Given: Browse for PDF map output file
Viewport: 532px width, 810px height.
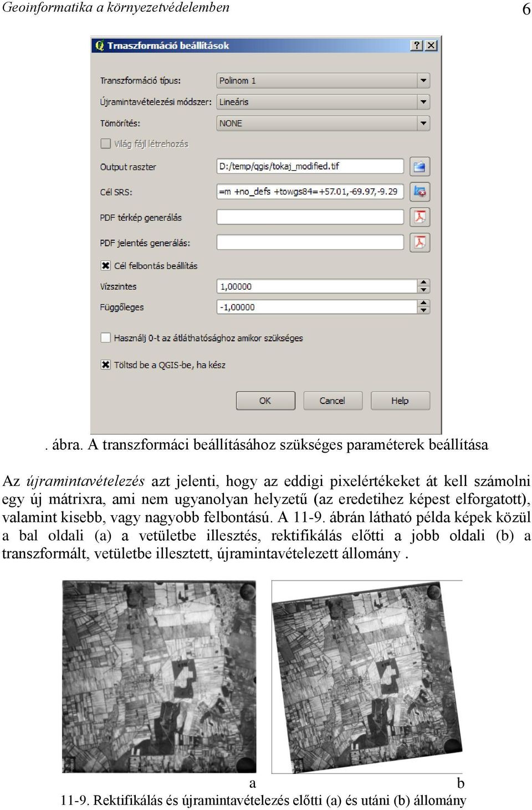Looking at the screenshot, I should coord(420,217).
